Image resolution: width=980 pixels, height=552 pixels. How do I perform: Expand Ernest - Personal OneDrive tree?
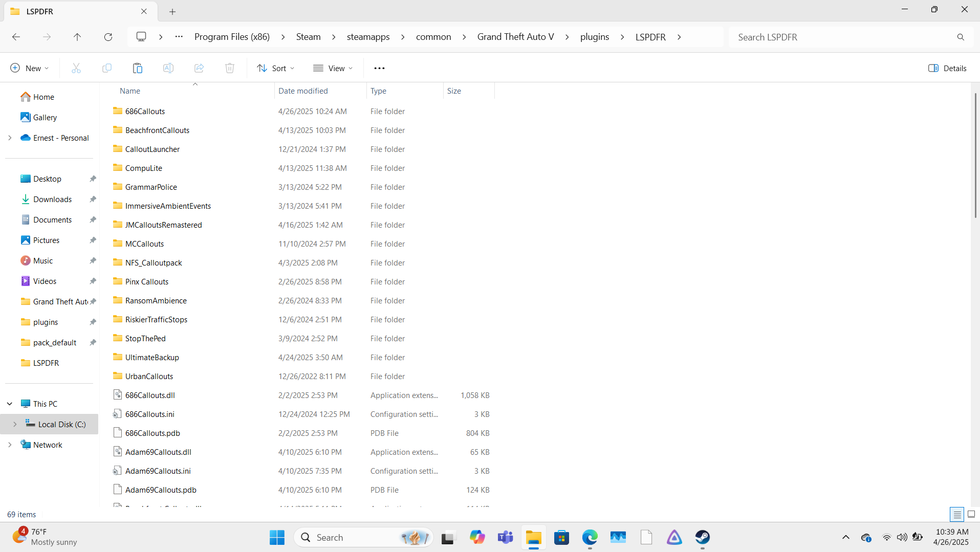10,138
